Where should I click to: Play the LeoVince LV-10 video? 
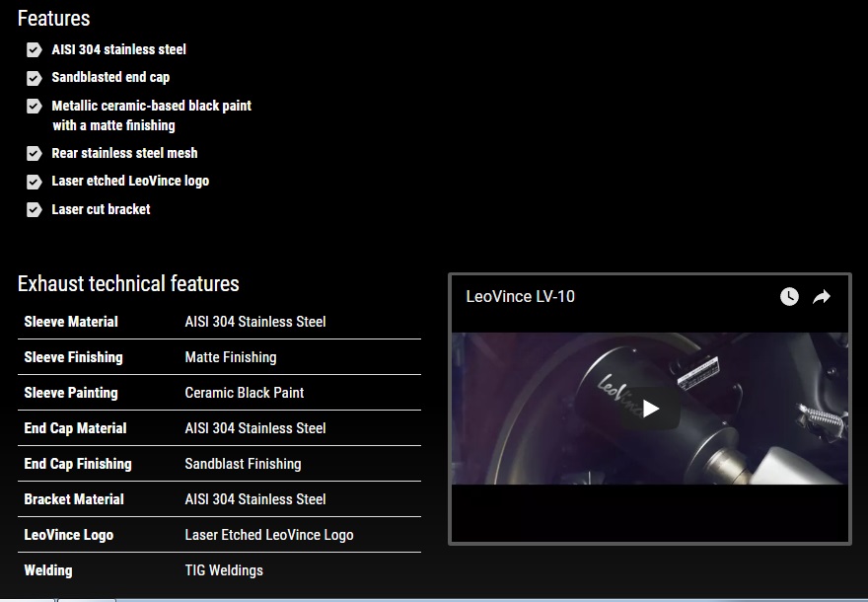[650, 409]
